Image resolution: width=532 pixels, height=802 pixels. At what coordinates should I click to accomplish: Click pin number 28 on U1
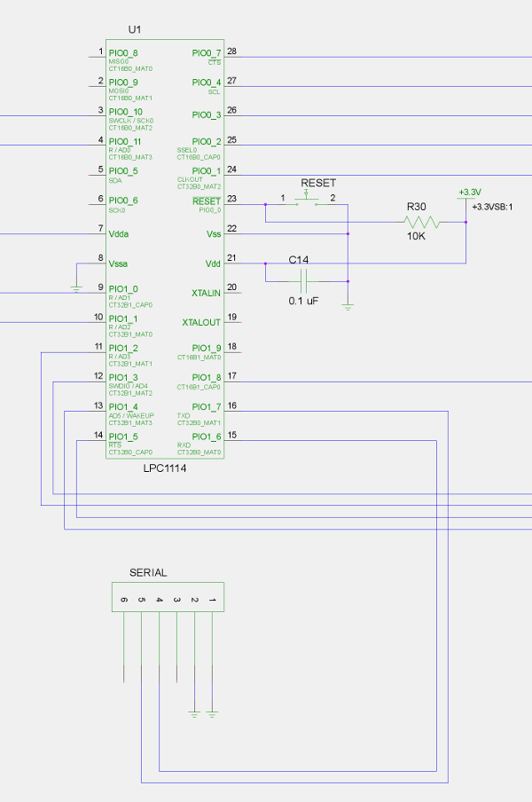point(232,51)
